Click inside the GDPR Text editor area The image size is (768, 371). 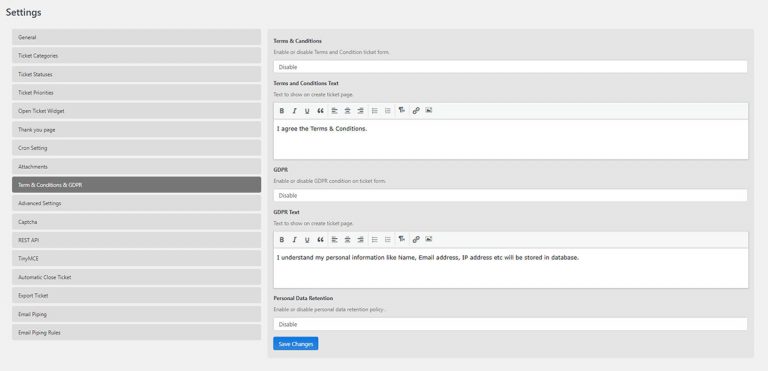(x=510, y=268)
